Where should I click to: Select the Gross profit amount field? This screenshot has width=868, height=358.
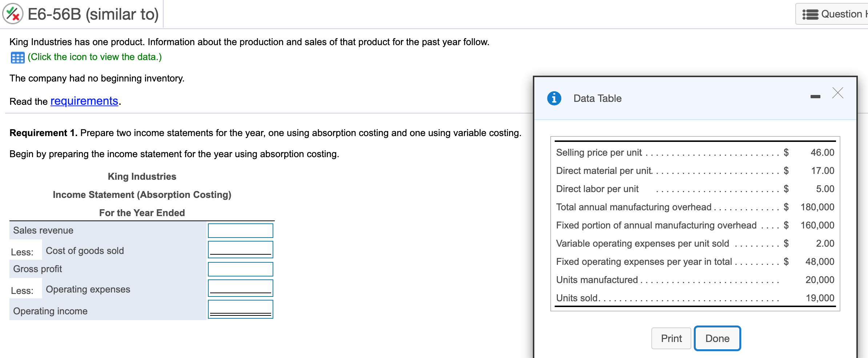pos(240,269)
